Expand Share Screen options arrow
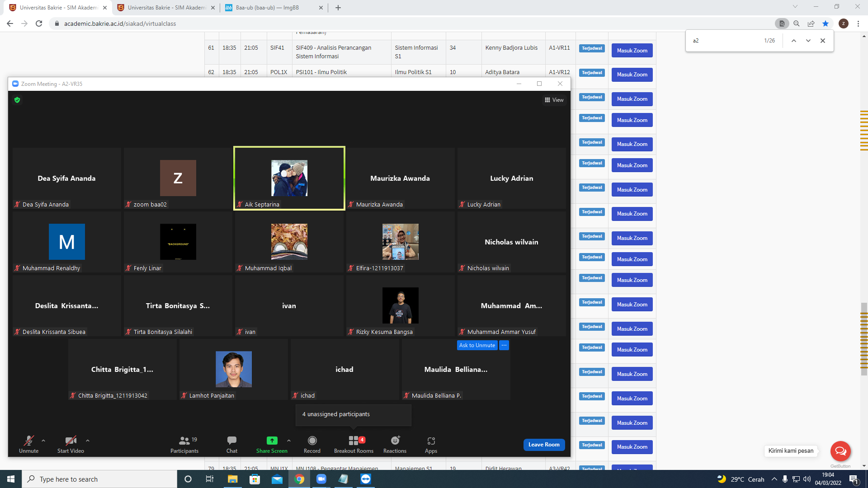This screenshot has width=868, height=488. pos(289,441)
